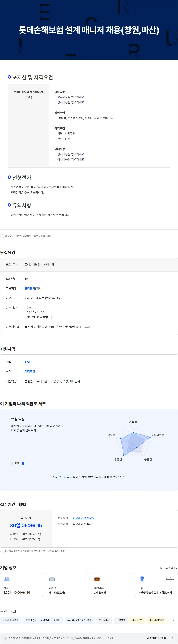Viewport: 178px width, 644px height.
Task: Click the 성취지향성 chart label
Action: [158, 435]
